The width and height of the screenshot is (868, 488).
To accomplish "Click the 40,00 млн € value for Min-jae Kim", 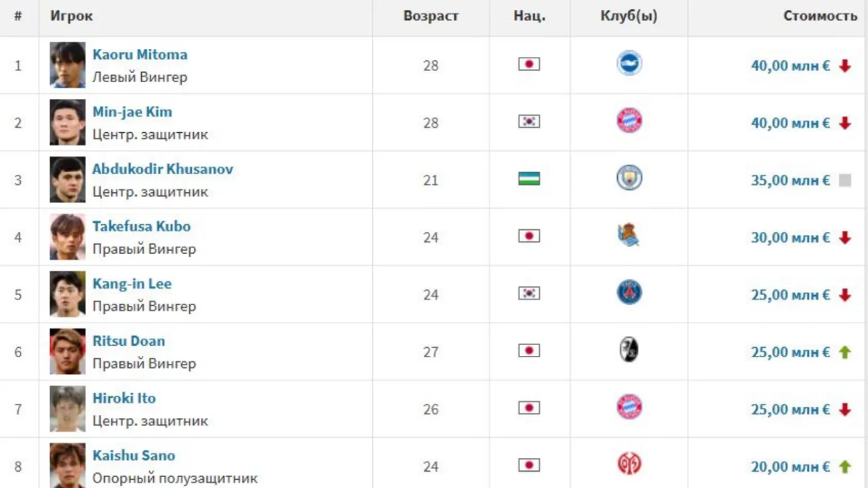I will (790, 123).
